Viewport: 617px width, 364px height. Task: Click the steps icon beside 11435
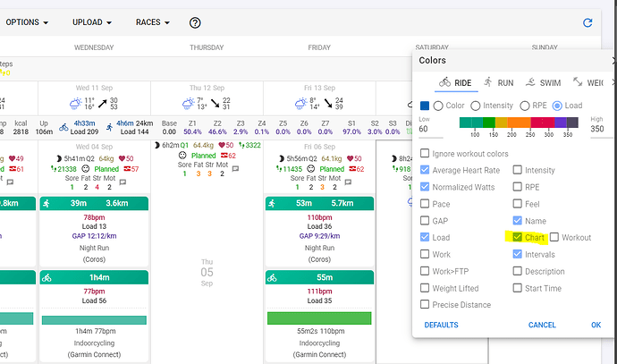(x=279, y=169)
